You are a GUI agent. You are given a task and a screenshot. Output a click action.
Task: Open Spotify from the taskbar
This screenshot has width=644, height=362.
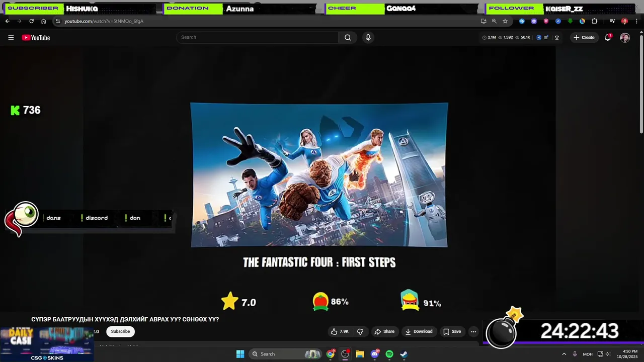point(389,354)
